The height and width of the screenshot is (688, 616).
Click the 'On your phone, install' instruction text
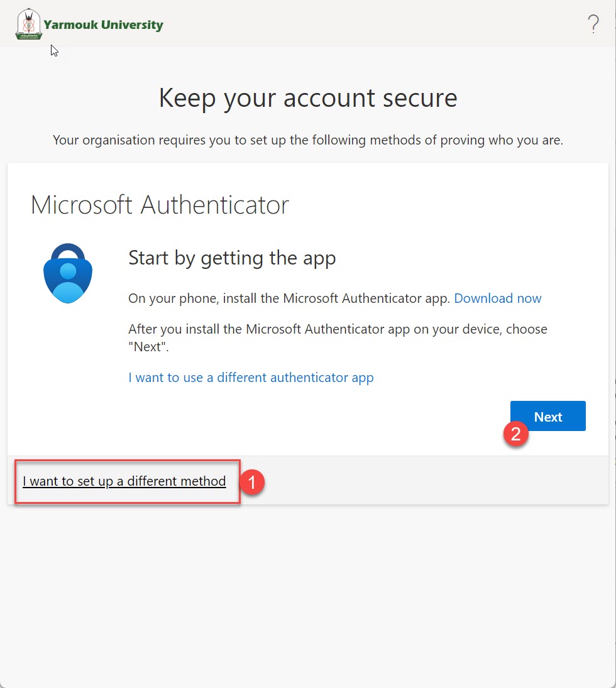point(289,298)
